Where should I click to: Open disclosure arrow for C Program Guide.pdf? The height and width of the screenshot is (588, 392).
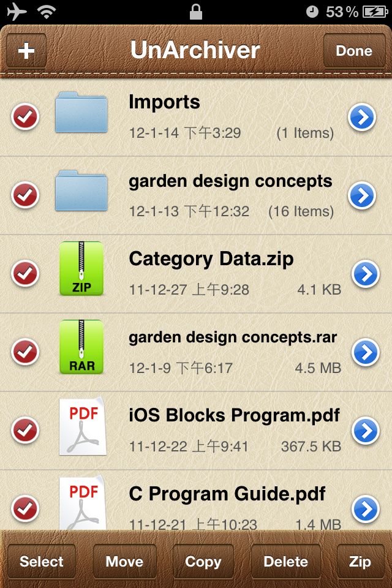[x=366, y=509]
